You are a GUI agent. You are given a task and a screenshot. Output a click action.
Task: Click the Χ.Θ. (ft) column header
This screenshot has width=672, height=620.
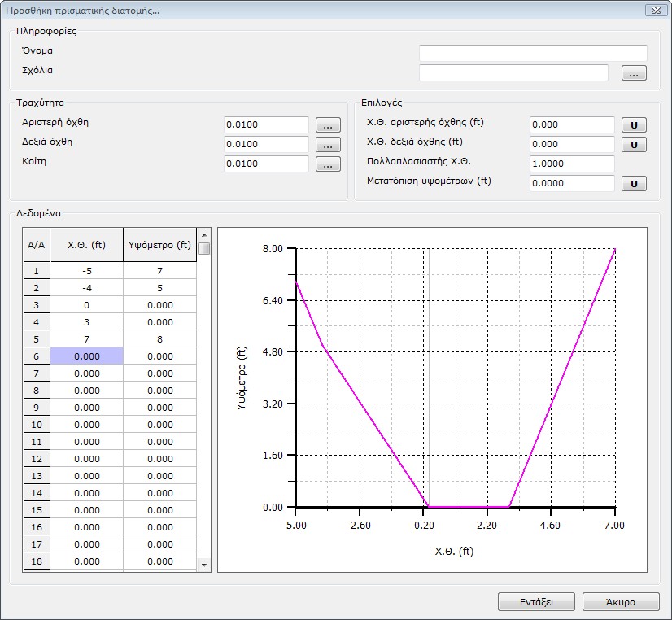[86, 245]
